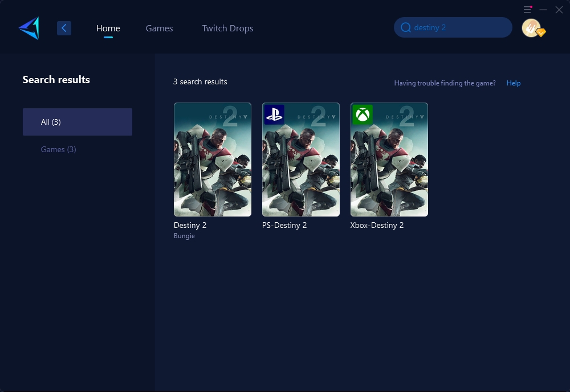Click the Xbox logo badge on cover

point(363,115)
